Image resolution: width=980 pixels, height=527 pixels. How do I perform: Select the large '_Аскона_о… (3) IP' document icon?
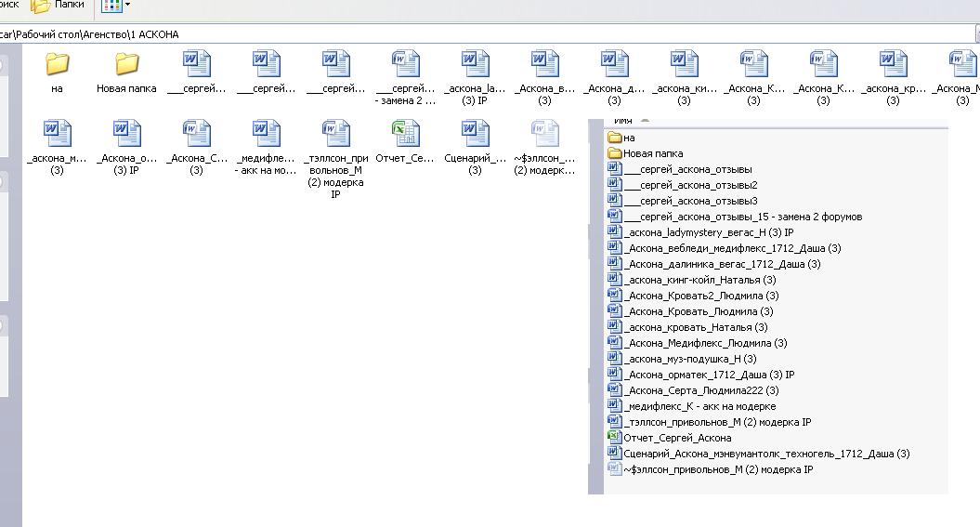click(127, 133)
